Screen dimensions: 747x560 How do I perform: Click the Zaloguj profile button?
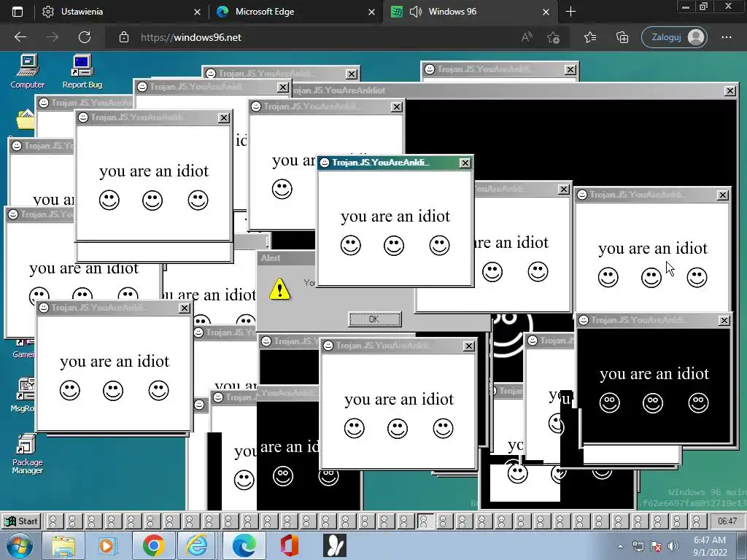tap(675, 37)
